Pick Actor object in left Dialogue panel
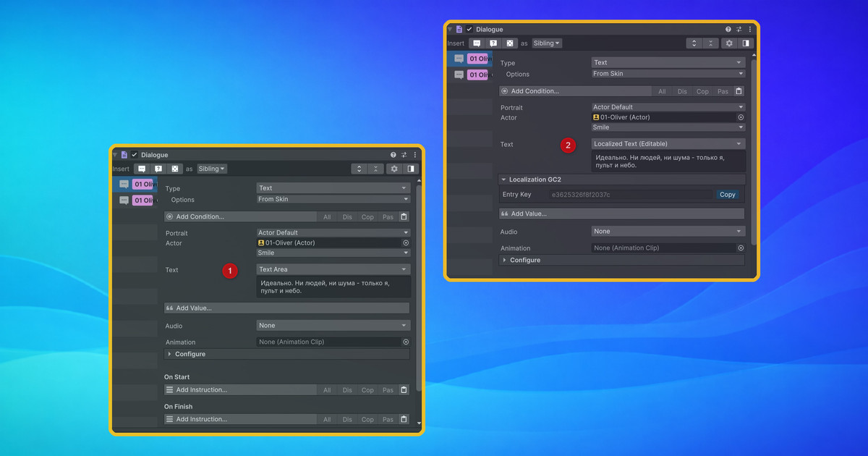 406,243
